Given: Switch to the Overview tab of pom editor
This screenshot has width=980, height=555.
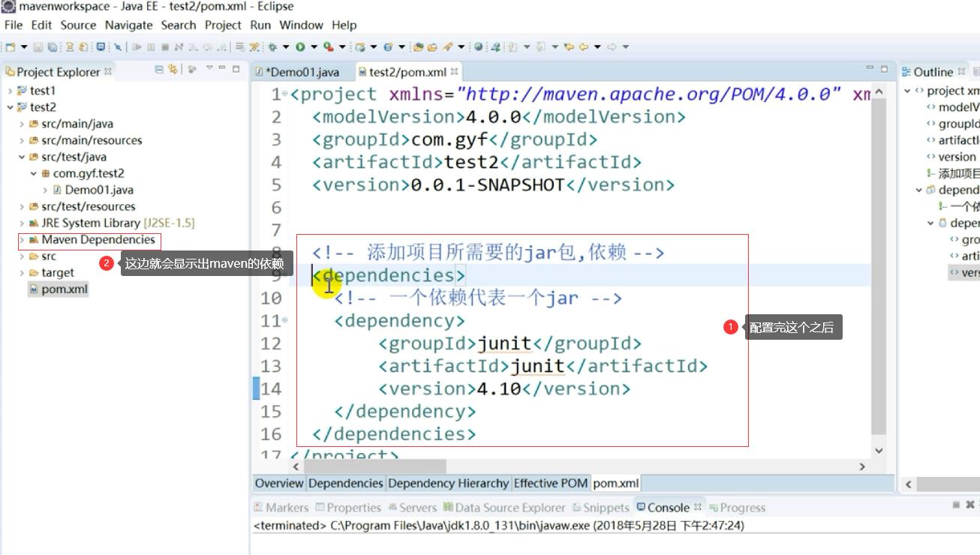Looking at the screenshot, I should pos(279,483).
